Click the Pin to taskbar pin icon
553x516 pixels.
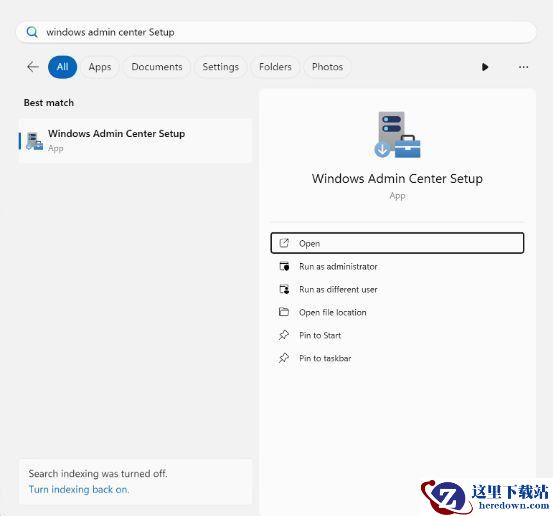coord(284,358)
